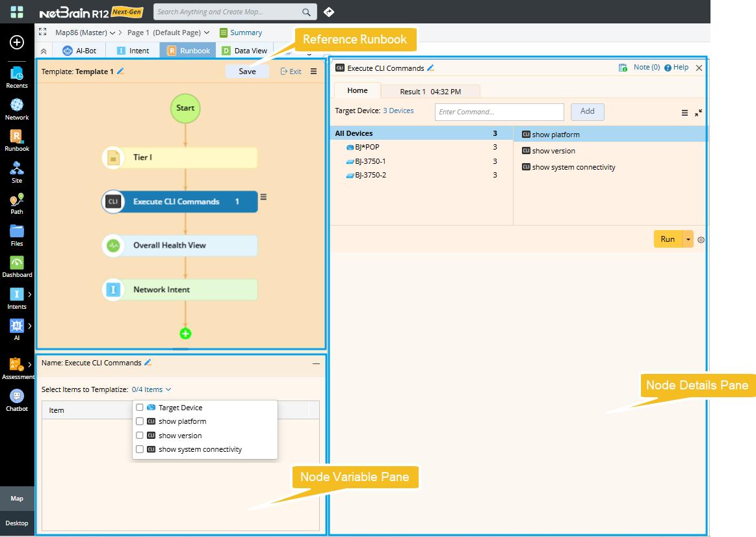Click the Save template button

click(x=247, y=72)
